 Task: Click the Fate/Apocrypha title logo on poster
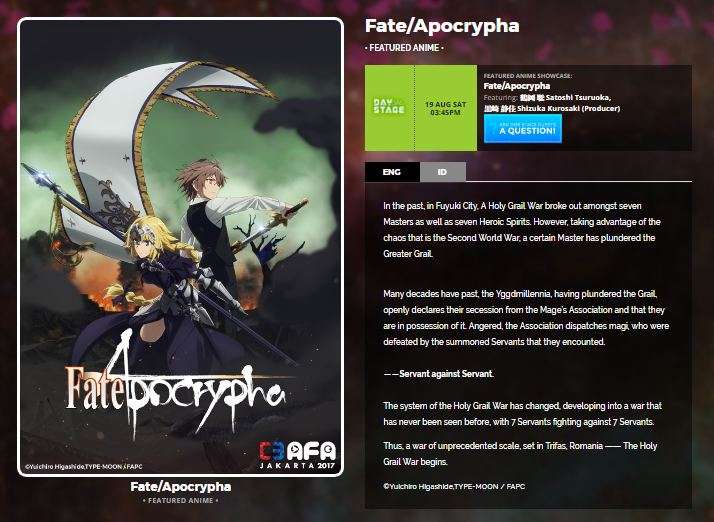click(x=175, y=385)
